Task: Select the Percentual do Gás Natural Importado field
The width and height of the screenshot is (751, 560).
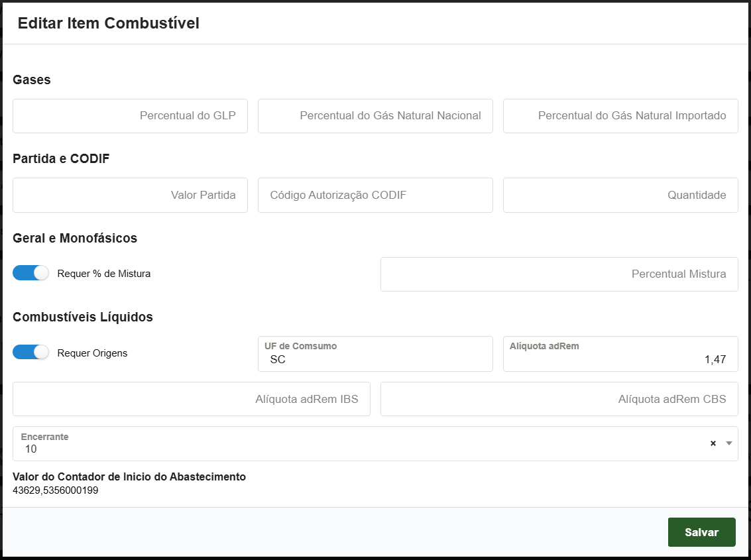Action: [620, 116]
